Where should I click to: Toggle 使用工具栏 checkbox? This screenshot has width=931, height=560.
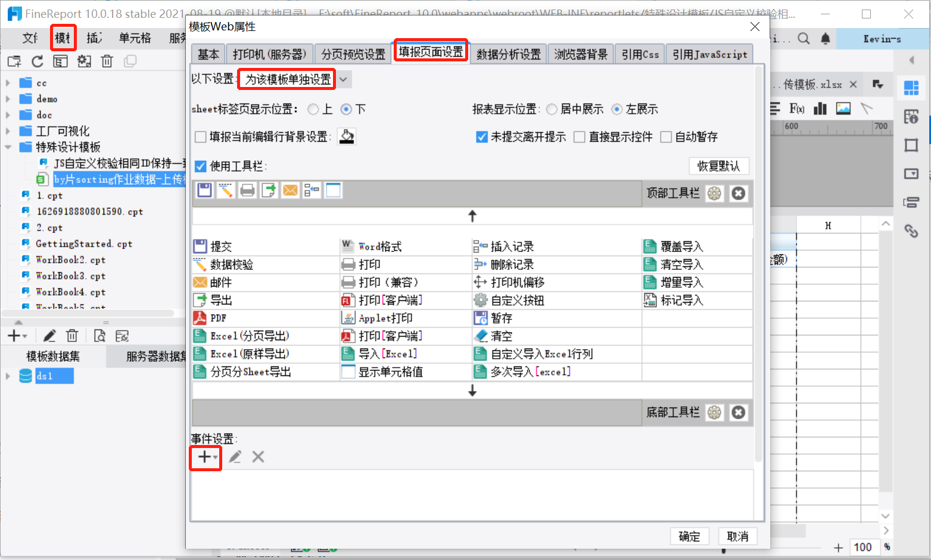(x=201, y=166)
